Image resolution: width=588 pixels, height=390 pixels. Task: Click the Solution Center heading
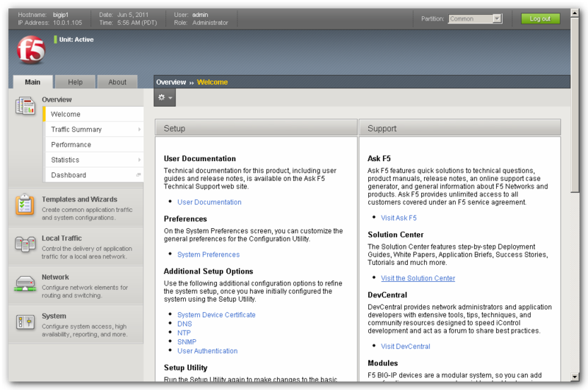[x=395, y=235]
